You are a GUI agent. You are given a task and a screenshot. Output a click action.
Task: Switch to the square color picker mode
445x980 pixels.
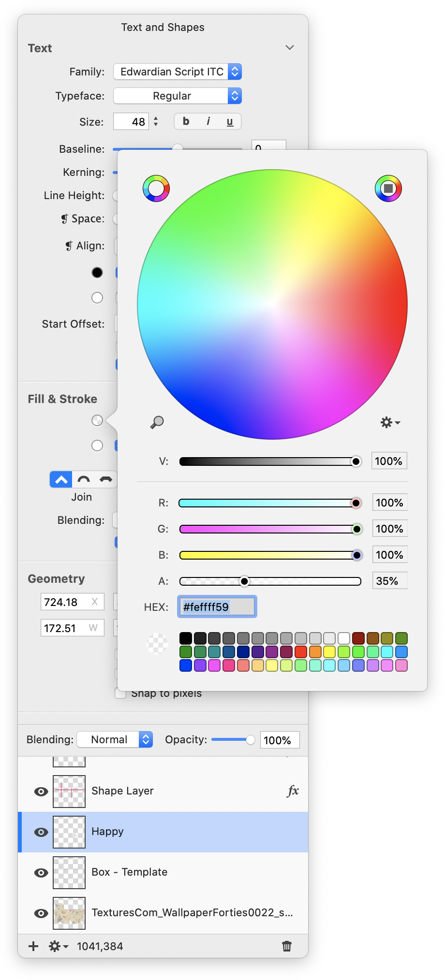coord(388,188)
